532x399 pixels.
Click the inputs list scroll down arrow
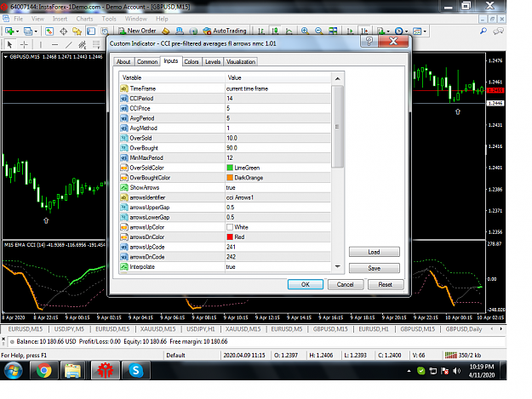click(x=337, y=267)
